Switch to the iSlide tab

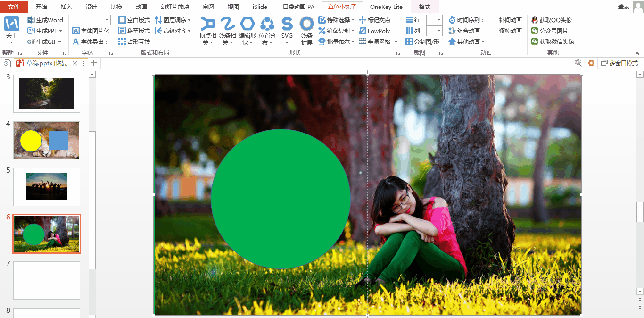260,7
